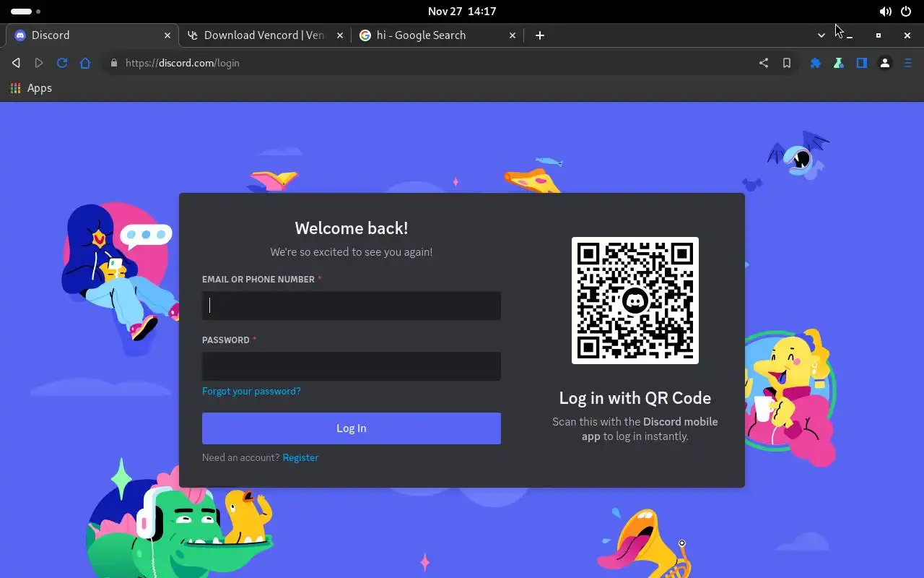Open the browser main menu
Image resolution: width=924 pixels, height=578 pixels.
pos(908,63)
